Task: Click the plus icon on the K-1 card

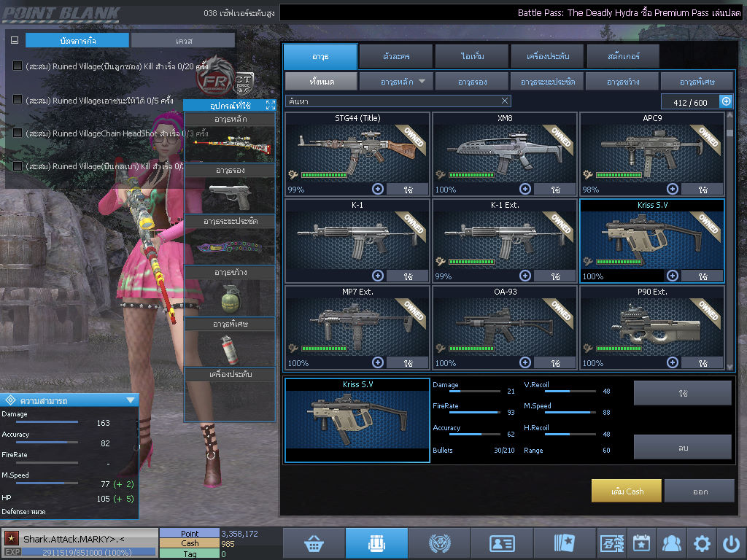Action: pyautogui.click(x=378, y=276)
